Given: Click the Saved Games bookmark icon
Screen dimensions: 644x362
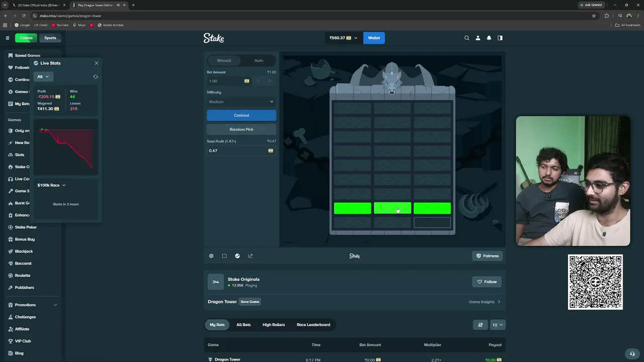Looking at the screenshot, I should [x=11, y=55].
